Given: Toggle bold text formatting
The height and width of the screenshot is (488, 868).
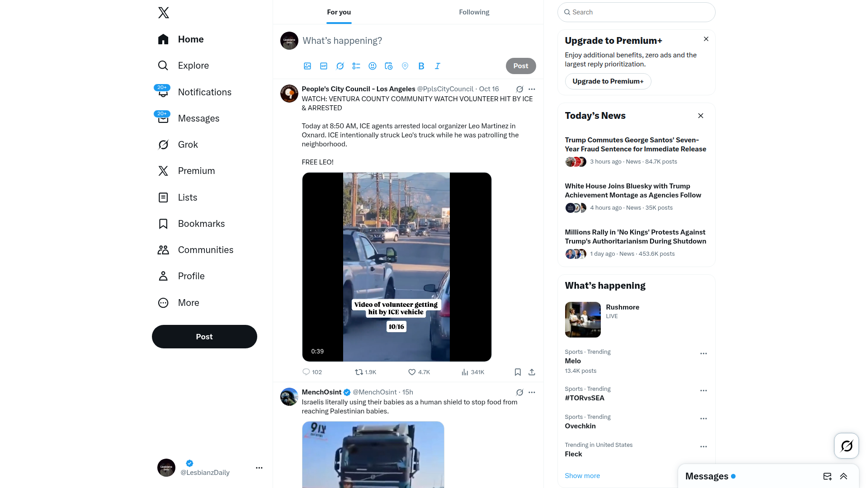Looking at the screenshot, I should point(421,66).
